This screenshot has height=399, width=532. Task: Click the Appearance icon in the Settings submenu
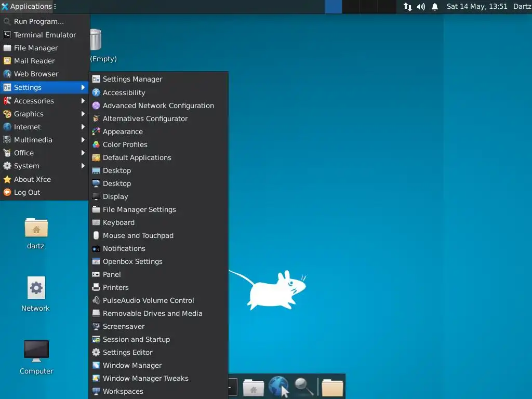pyautogui.click(x=96, y=131)
